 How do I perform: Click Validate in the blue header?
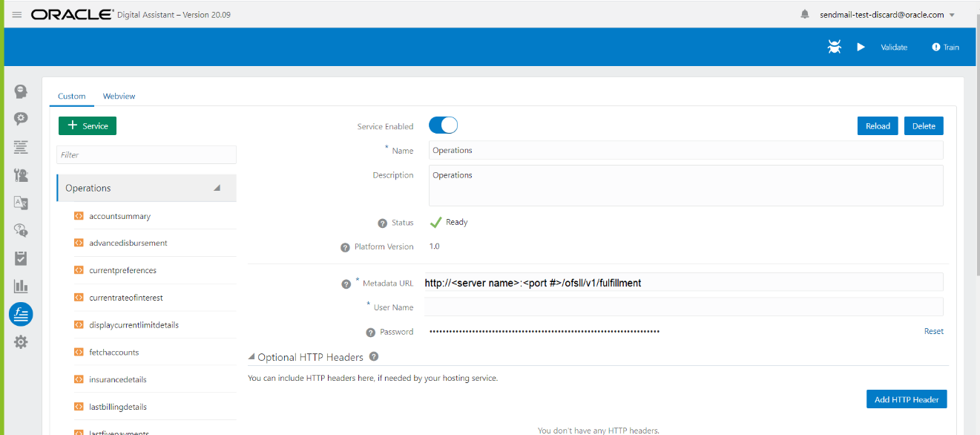[894, 47]
